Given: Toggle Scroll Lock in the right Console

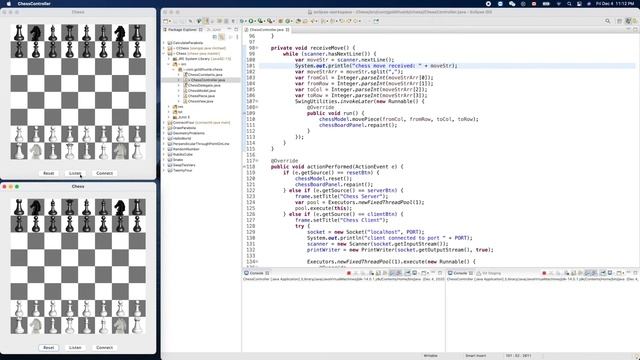Looking at the screenshot, I should click(x=573, y=273).
